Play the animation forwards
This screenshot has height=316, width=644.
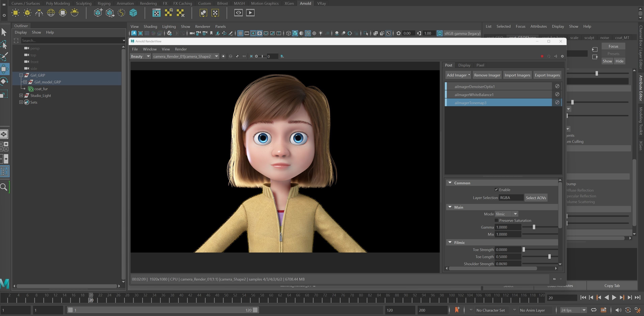[614, 297]
